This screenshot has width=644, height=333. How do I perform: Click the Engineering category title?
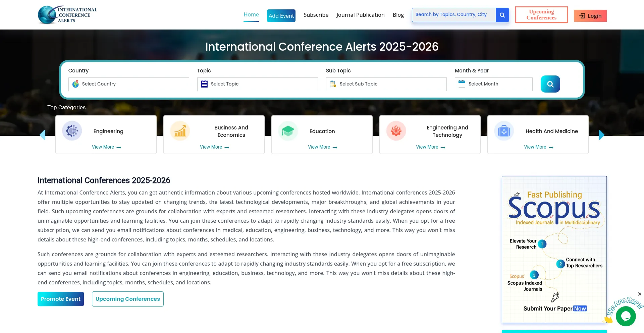coord(108,131)
